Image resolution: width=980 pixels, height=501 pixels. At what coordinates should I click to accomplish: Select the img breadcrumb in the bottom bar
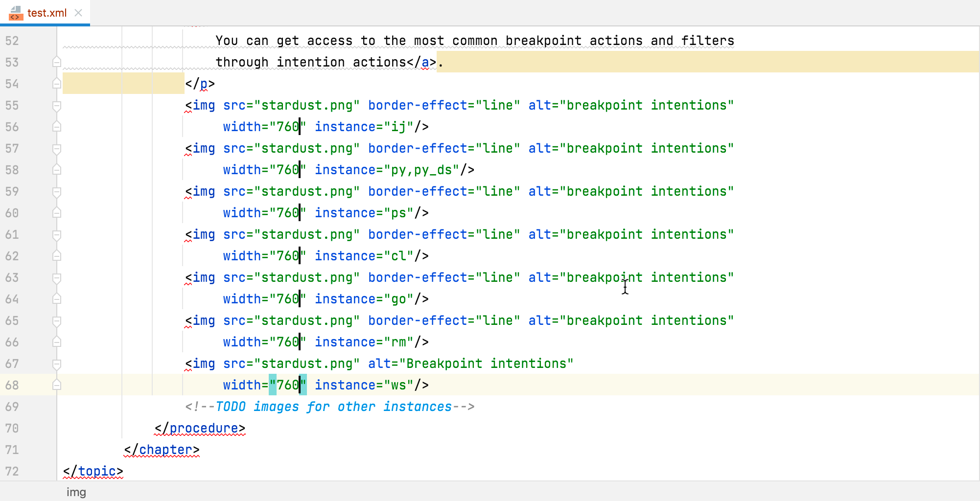(x=76, y=492)
